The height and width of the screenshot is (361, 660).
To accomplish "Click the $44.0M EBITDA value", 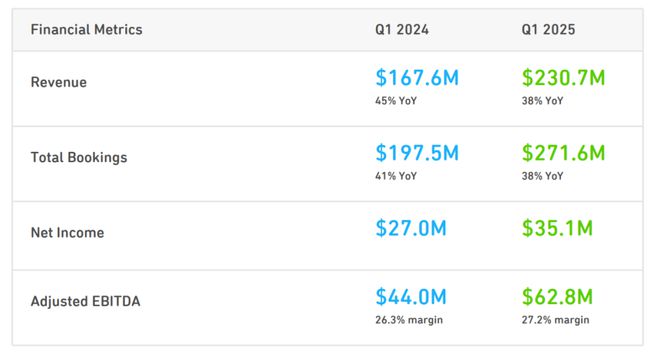I will pyautogui.click(x=411, y=297).
